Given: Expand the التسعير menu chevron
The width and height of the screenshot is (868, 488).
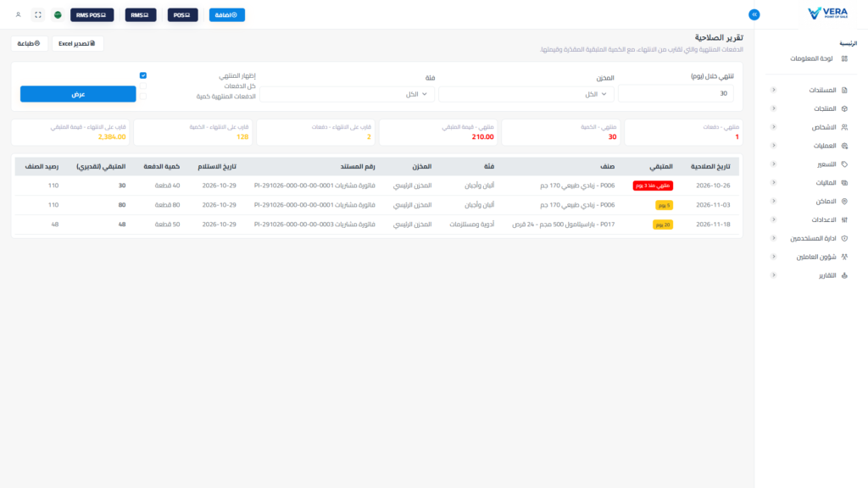Looking at the screenshot, I should coord(774,164).
